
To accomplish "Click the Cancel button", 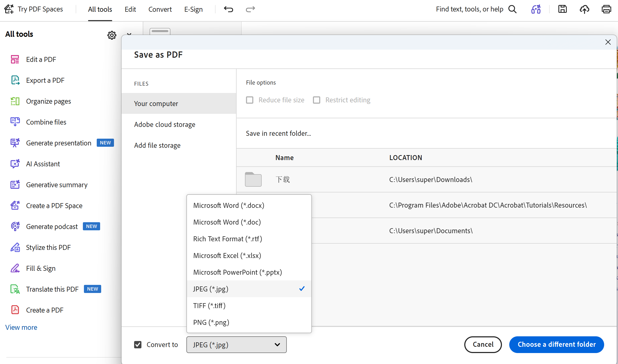I will point(483,344).
